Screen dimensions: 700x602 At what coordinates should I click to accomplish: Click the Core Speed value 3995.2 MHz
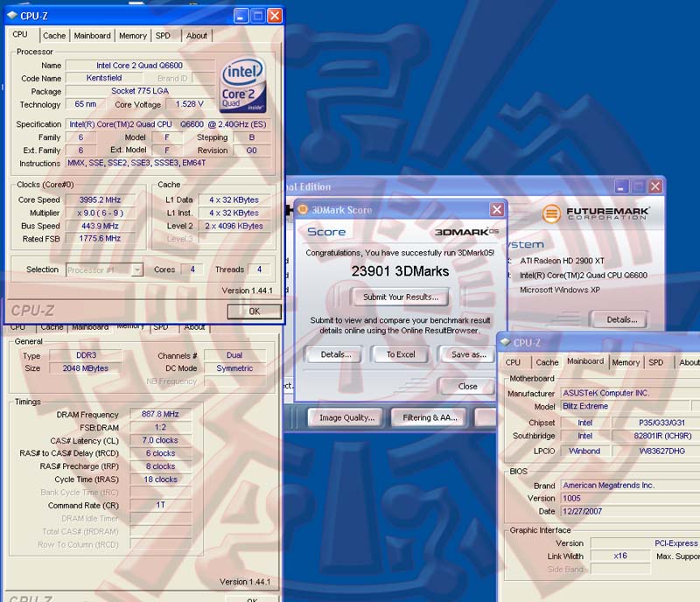coord(100,199)
